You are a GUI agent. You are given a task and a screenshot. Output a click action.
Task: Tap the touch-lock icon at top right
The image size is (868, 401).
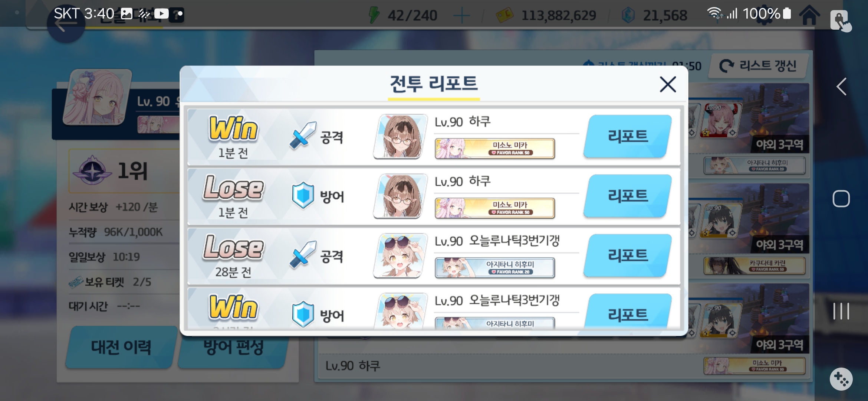[841, 20]
